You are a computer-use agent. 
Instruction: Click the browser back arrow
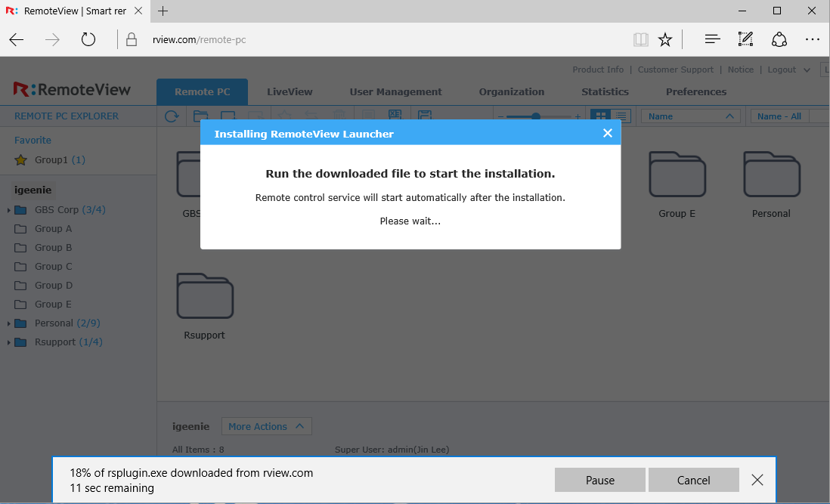(17, 39)
